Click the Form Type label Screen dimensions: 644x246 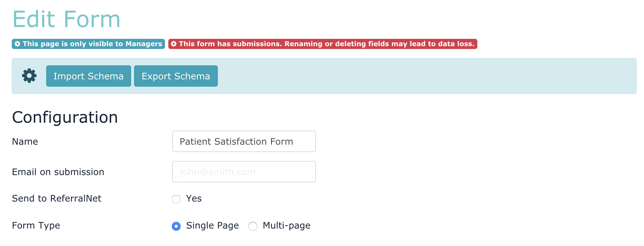(36, 225)
